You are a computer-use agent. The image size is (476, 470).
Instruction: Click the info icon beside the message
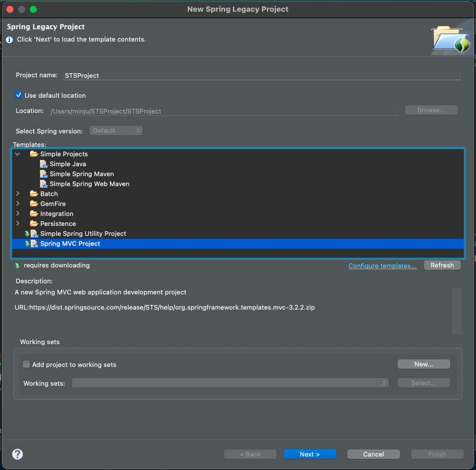[9, 40]
